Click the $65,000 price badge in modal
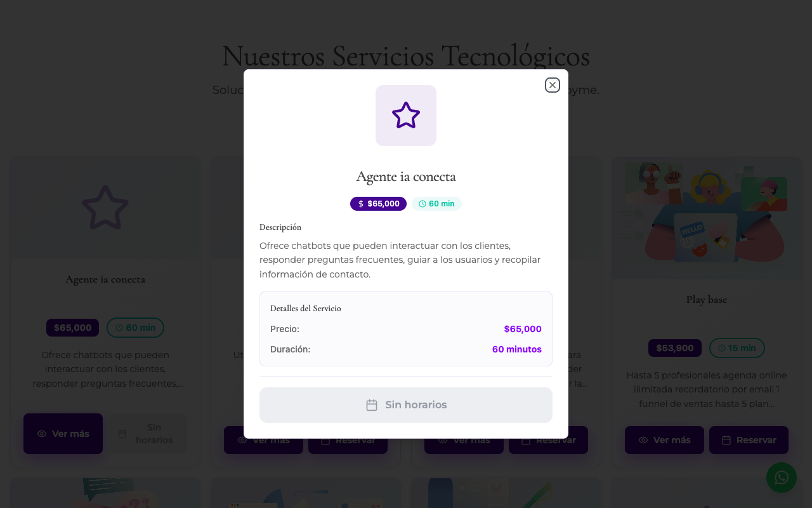Image resolution: width=812 pixels, height=508 pixels. [378, 204]
